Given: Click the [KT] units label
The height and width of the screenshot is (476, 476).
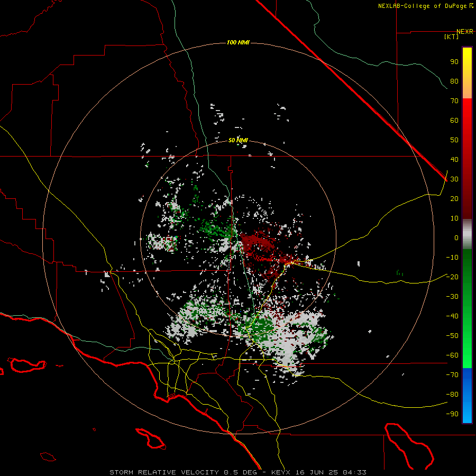Looking at the screenshot, I should point(452,36).
